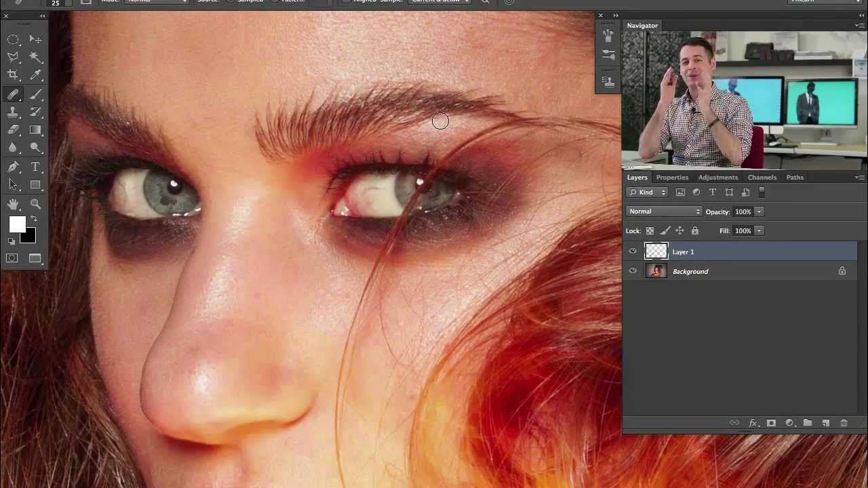Select the Dodge tool

click(35, 148)
